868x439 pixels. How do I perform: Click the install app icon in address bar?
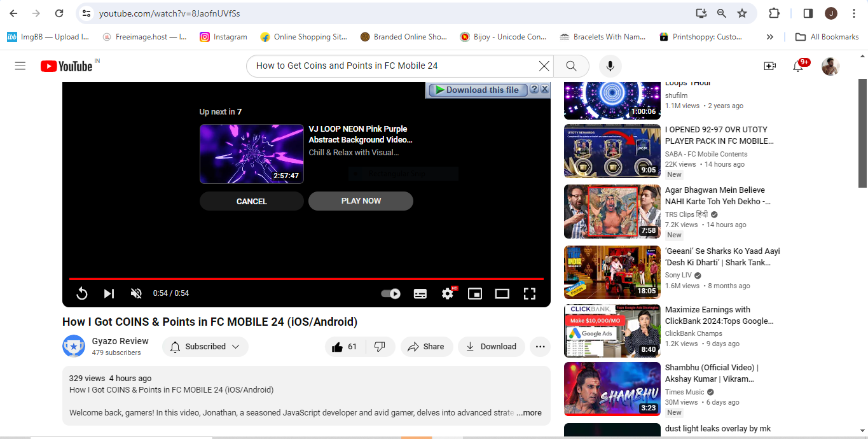point(701,13)
